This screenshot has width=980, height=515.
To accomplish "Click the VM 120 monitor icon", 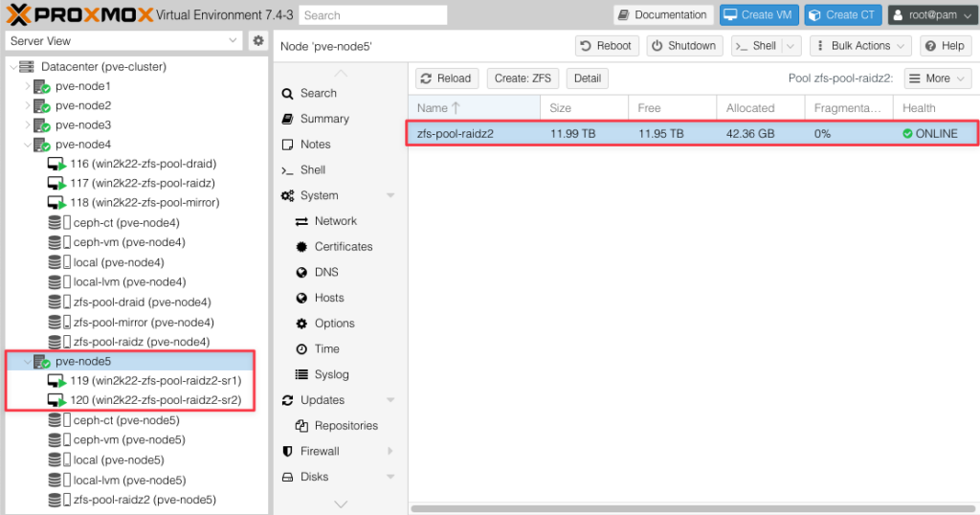I will coord(56,400).
